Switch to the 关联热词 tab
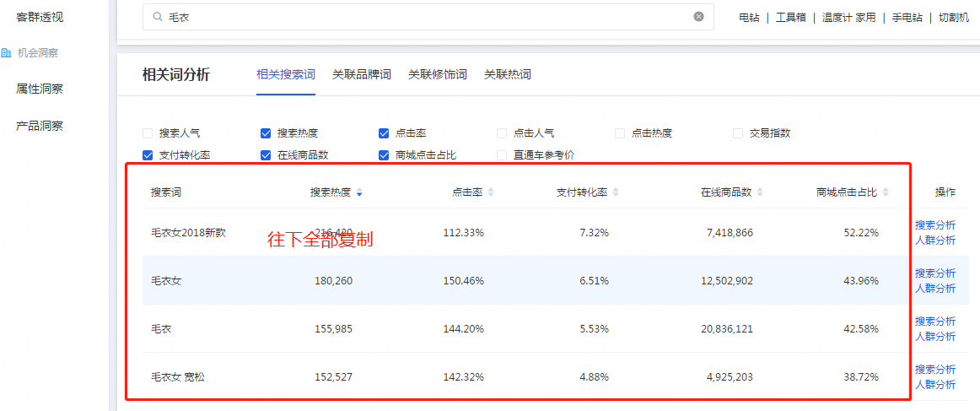980x411 pixels. pyautogui.click(x=508, y=75)
